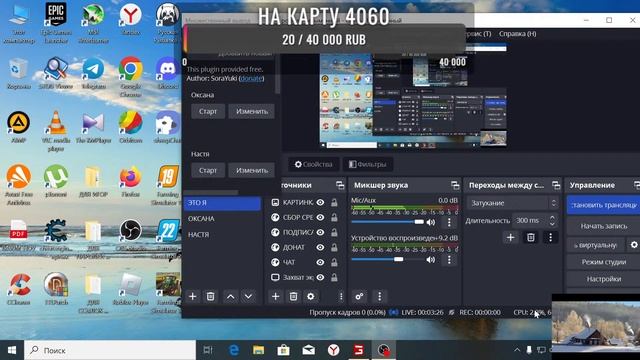Hide the ДОНАТ source
This screenshot has width=640, height=360.
coord(320,247)
